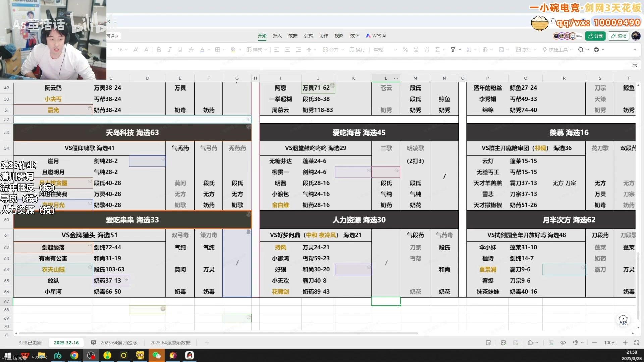Click the print icon
This screenshot has width=644, height=362.
coord(596,50)
